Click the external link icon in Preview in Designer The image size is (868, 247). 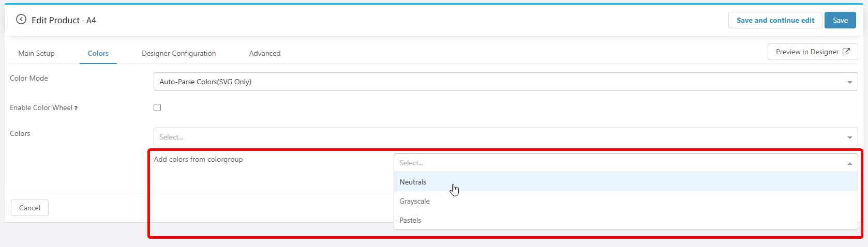click(846, 52)
